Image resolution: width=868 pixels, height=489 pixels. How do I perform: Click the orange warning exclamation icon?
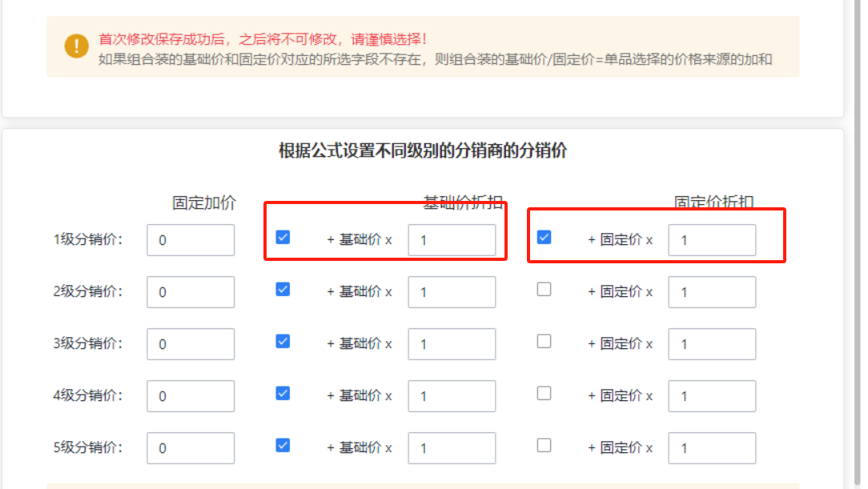[x=77, y=46]
